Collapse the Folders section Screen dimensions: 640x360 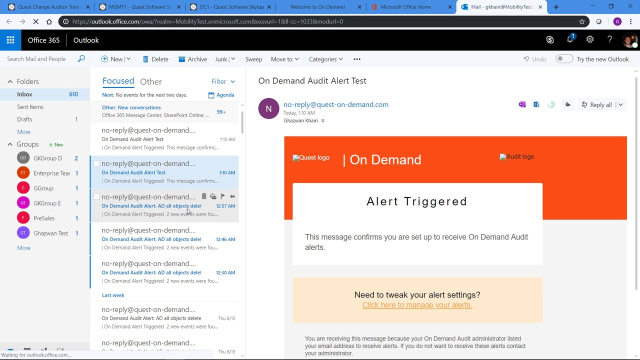pyautogui.click(x=10, y=82)
